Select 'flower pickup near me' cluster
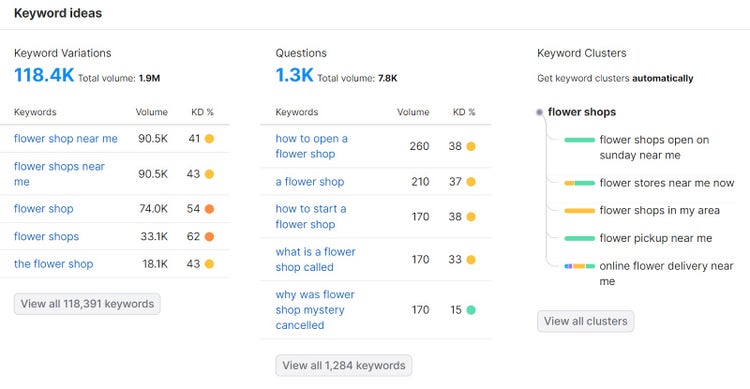This screenshot has height=389, width=750. [x=655, y=238]
